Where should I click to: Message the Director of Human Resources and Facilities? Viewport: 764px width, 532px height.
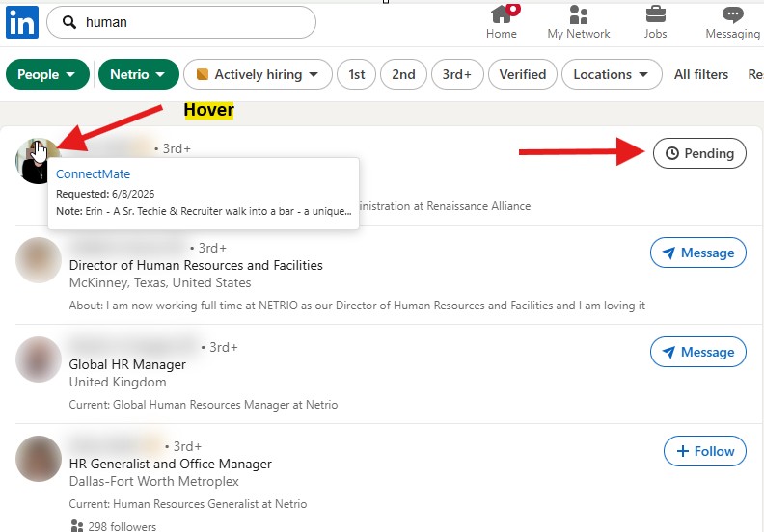[x=697, y=253]
